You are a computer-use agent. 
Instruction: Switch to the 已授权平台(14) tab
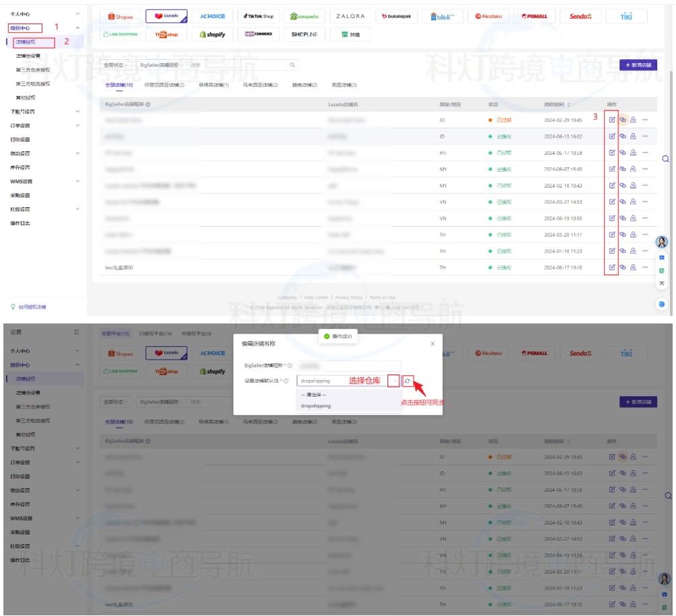coord(155,334)
